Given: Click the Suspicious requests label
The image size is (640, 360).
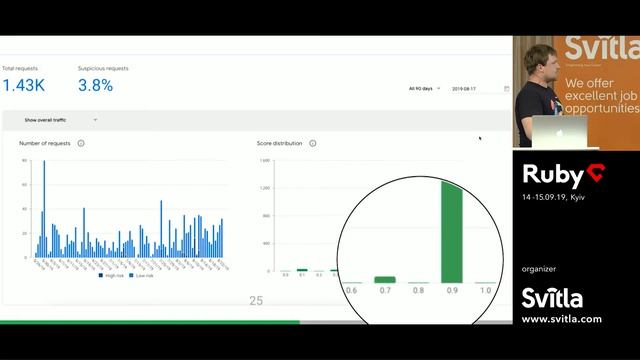Looking at the screenshot, I should pos(103,68).
